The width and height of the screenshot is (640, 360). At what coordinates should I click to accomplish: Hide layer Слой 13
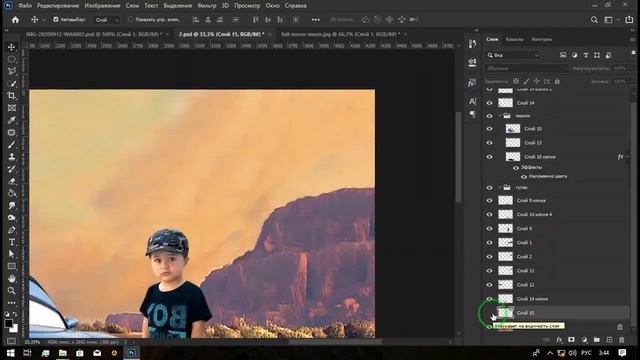pos(489,143)
